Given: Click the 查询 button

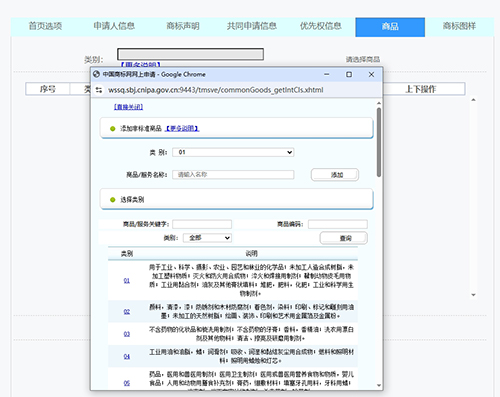Looking at the screenshot, I should [344, 238].
